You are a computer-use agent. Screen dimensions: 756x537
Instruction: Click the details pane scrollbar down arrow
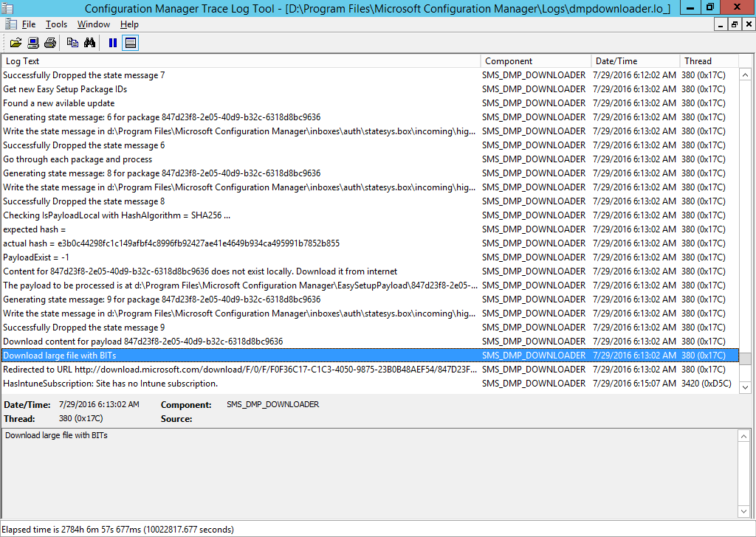coord(743,511)
